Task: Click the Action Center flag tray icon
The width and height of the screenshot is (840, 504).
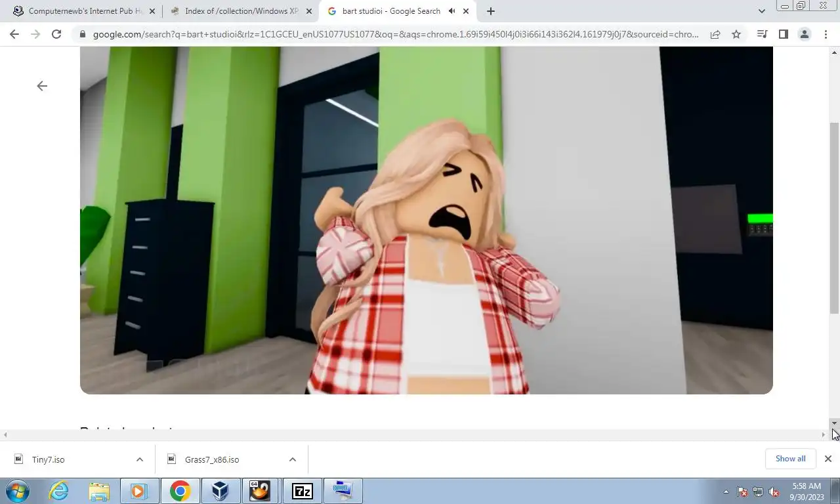Action: pyautogui.click(x=742, y=492)
